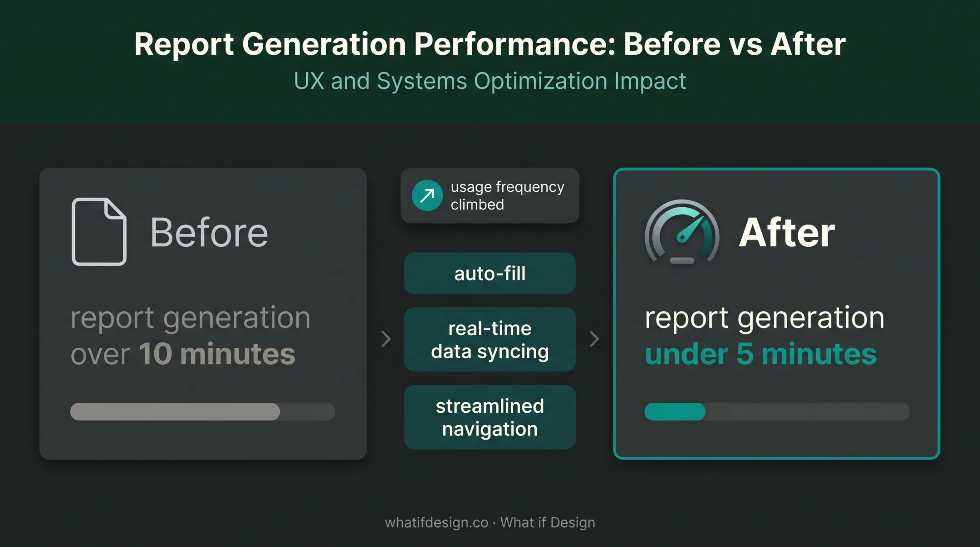This screenshot has height=547, width=980.
Task: Click the 'under 5 minutes' text
Action: click(x=761, y=354)
